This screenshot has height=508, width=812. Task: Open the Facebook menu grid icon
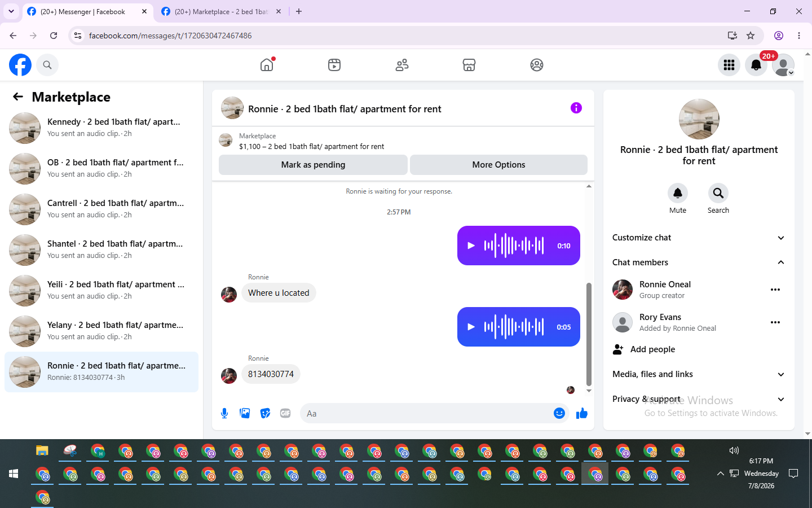729,65
